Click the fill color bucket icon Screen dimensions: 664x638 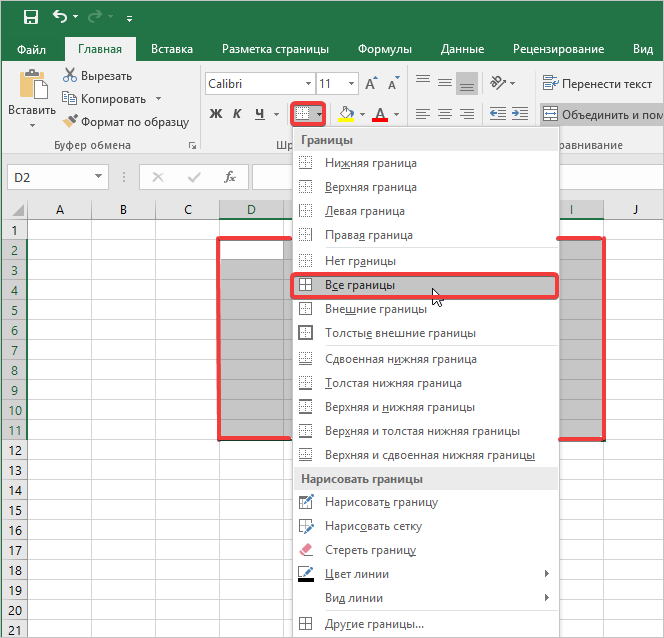point(346,113)
